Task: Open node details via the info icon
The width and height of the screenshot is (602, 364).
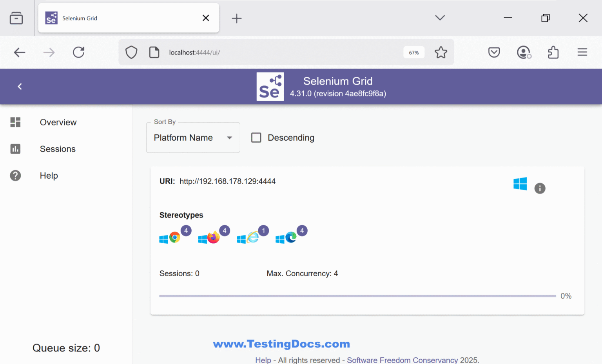Action: 540,188
